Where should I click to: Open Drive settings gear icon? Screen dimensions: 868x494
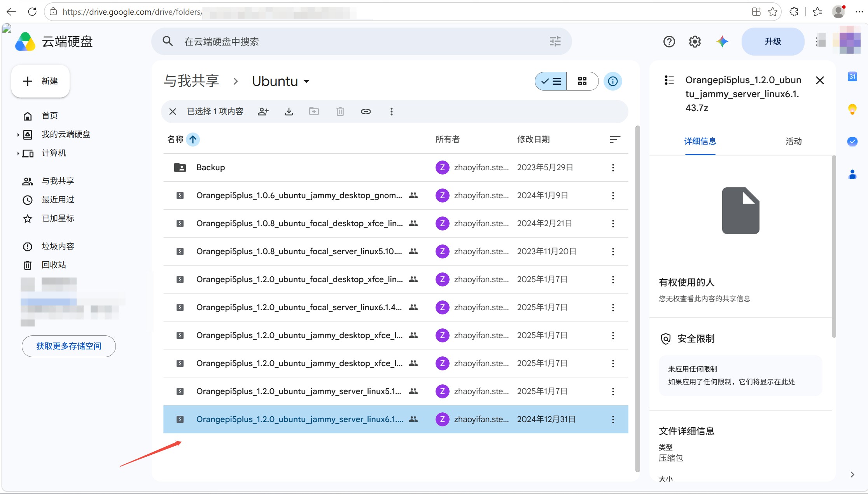point(695,42)
